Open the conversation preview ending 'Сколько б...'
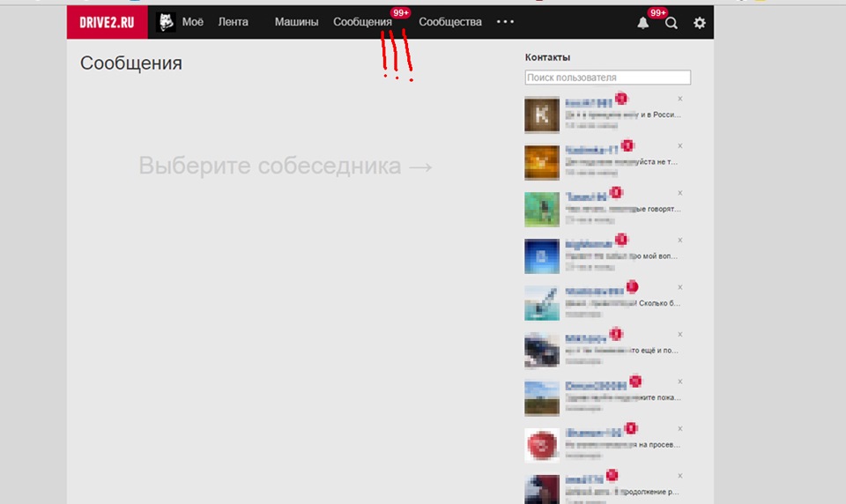 (623, 303)
